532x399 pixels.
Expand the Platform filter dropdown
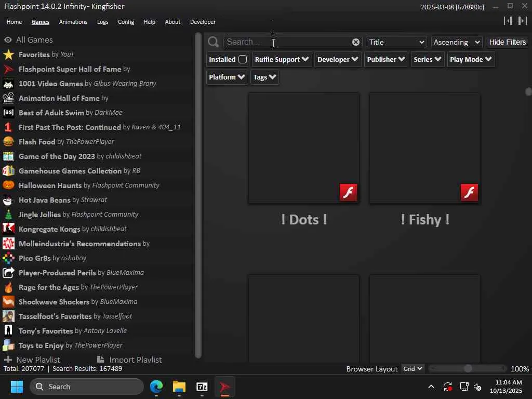227,77
